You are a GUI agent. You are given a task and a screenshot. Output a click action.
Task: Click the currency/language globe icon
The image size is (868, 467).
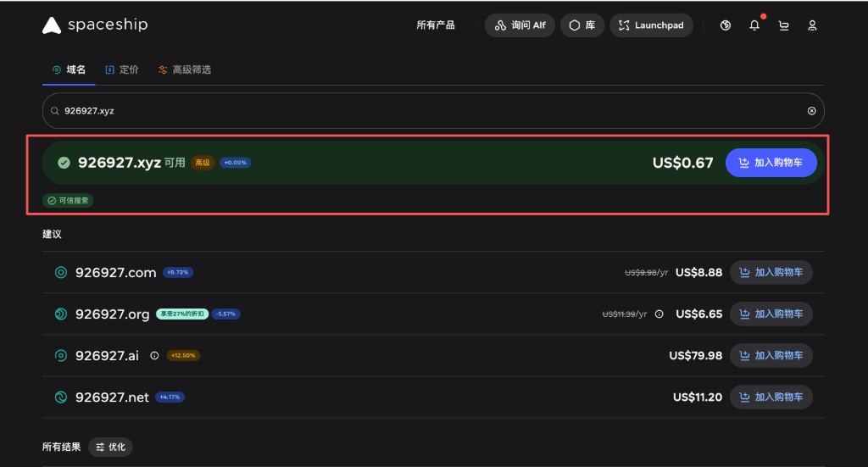point(726,25)
